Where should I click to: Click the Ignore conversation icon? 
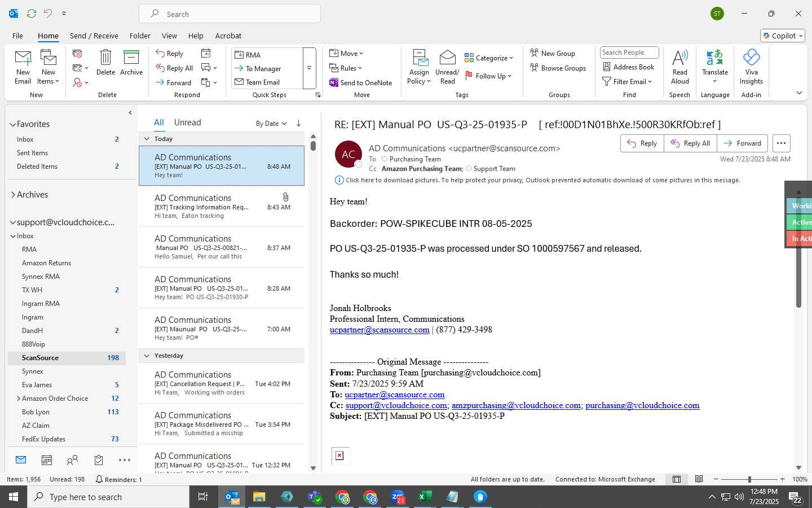pyautogui.click(x=77, y=54)
